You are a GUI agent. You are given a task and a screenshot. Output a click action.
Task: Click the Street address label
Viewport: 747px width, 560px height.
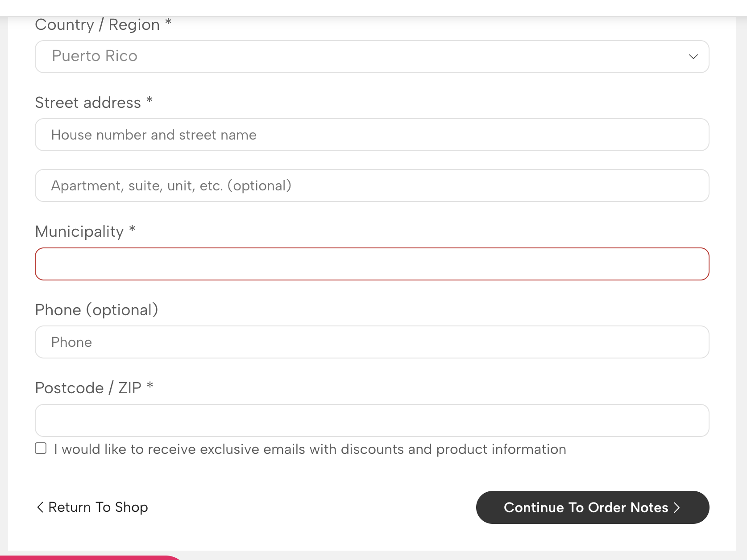pos(88,103)
